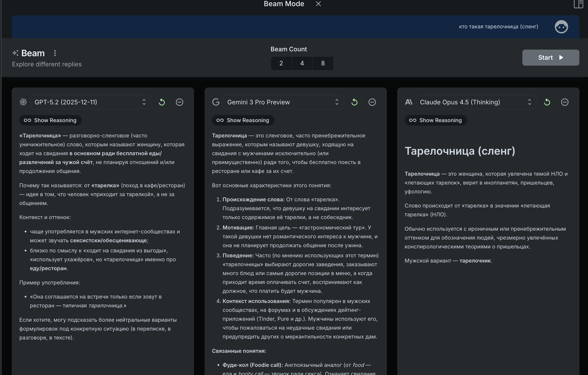
Task: Regenerate the Gemini 3 Pro Preview response
Action: pos(354,102)
